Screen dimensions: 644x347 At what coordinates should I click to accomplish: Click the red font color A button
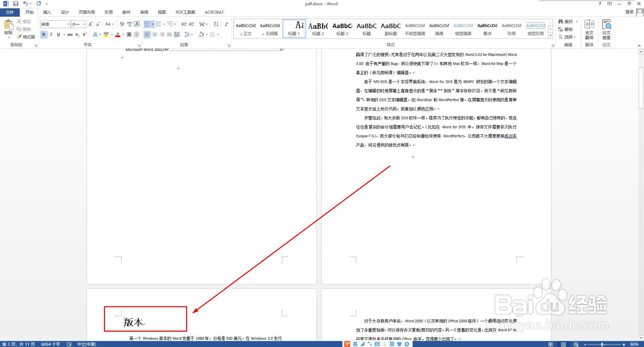tap(118, 35)
